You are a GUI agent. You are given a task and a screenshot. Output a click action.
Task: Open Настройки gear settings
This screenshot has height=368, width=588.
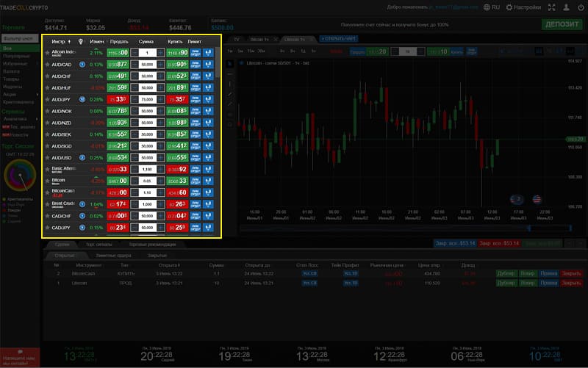(x=523, y=7)
